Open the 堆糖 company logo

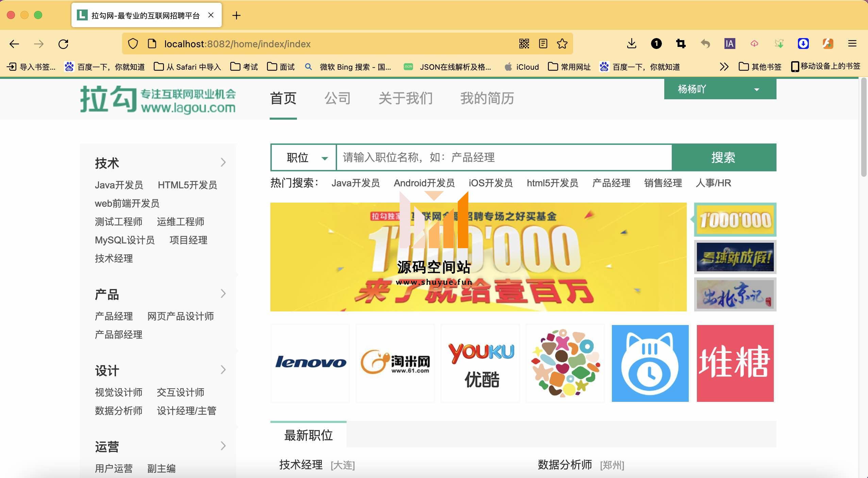(735, 363)
